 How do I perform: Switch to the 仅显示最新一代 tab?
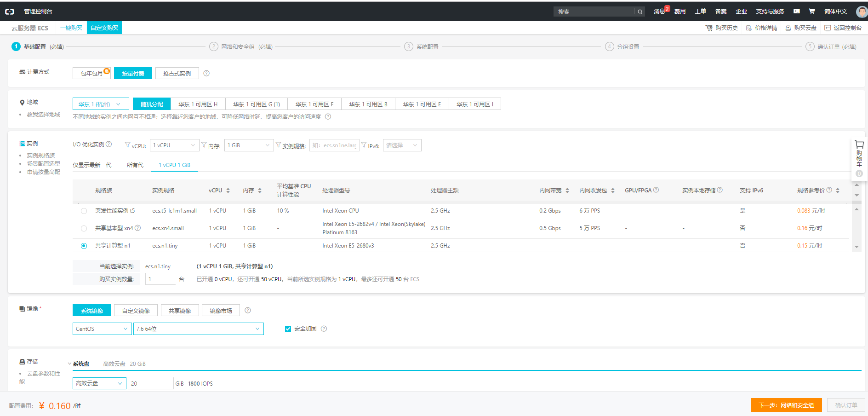tap(92, 165)
